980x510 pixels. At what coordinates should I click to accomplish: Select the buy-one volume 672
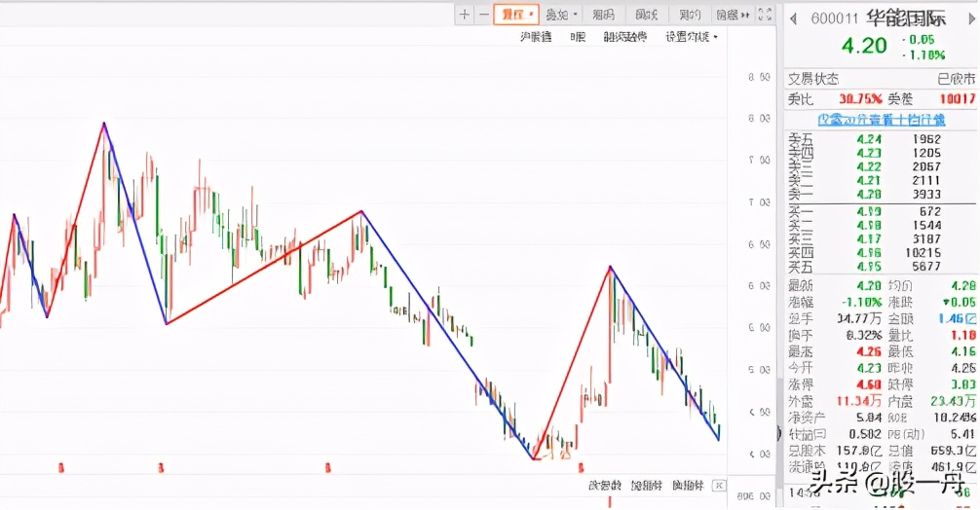[x=930, y=211]
